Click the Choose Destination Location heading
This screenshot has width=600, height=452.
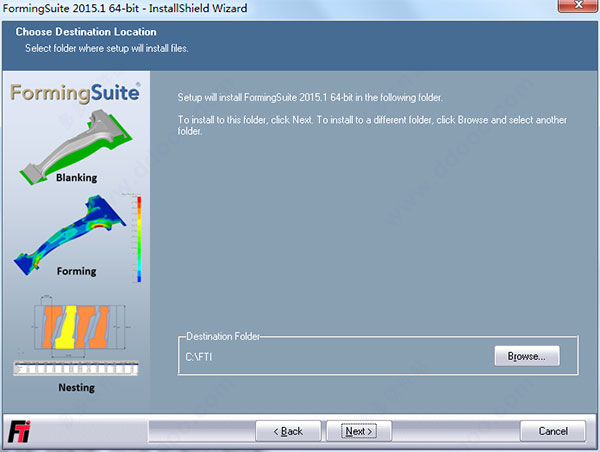pyautogui.click(x=86, y=32)
